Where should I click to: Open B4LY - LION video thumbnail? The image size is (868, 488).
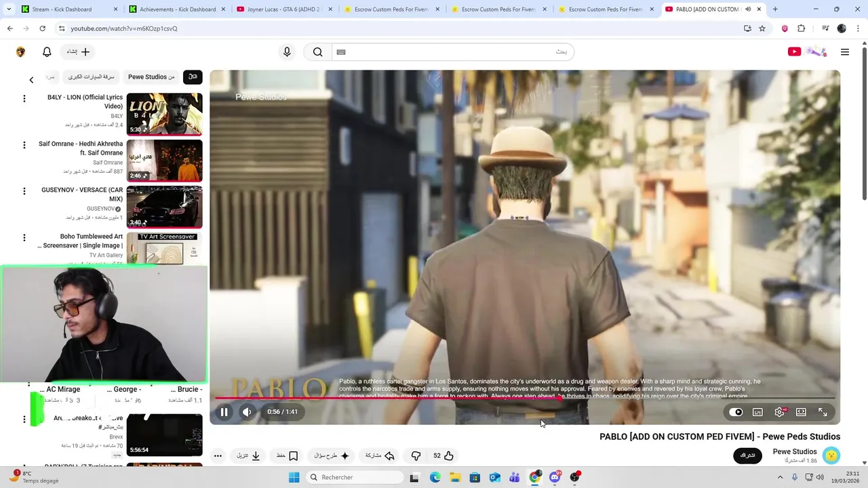pos(165,114)
